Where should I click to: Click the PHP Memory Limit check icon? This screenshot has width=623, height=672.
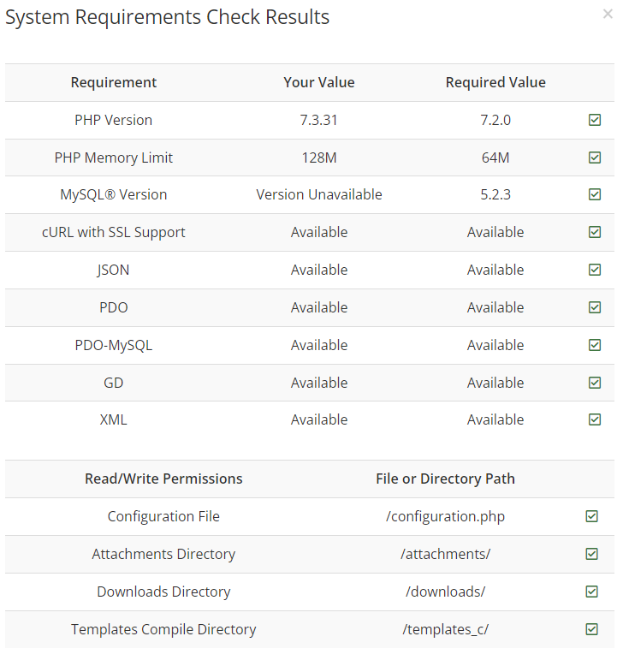tap(595, 158)
